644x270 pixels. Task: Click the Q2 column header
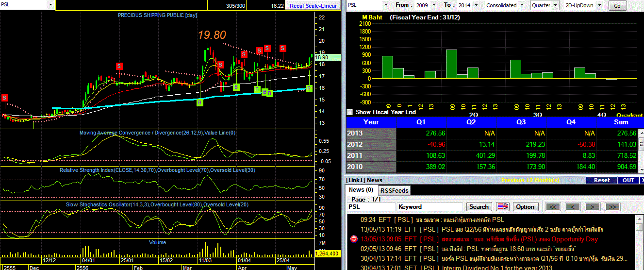(x=471, y=122)
